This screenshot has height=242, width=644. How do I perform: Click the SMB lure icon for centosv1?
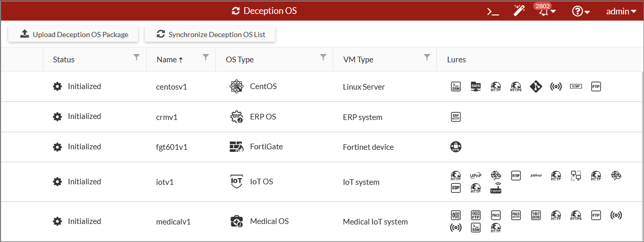[x=476, y=87]
